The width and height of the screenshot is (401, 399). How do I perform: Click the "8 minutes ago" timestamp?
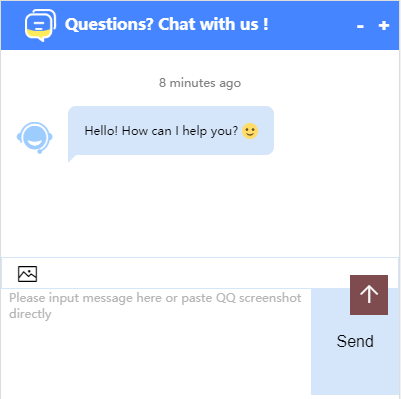tap(200, 83)
